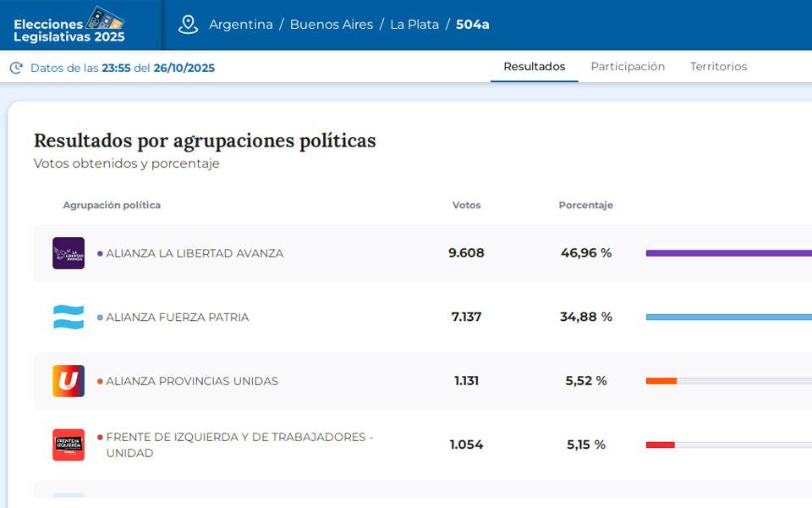Click the orange Provincias Unidas percentage bar

tap(661, 381)
